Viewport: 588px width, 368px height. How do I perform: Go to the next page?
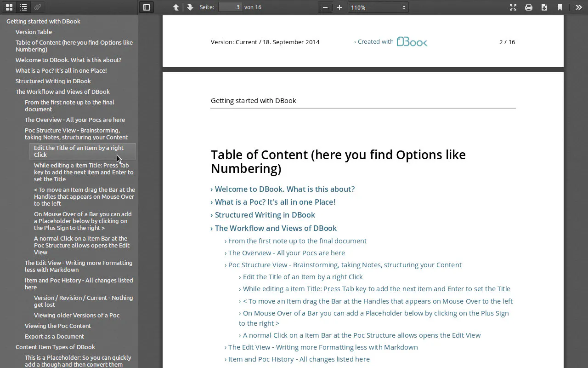coord(190,7)
